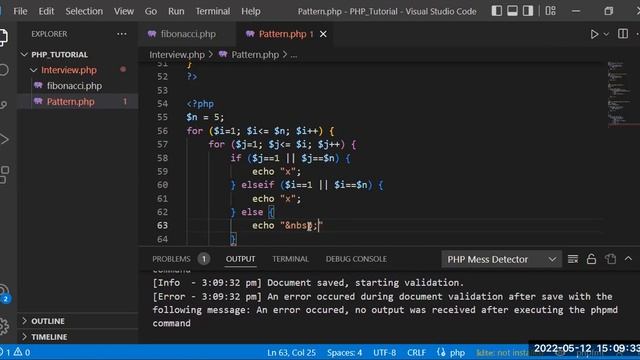
Task: Open the Explorer more actions ellipsis
Action: (122, 34)
